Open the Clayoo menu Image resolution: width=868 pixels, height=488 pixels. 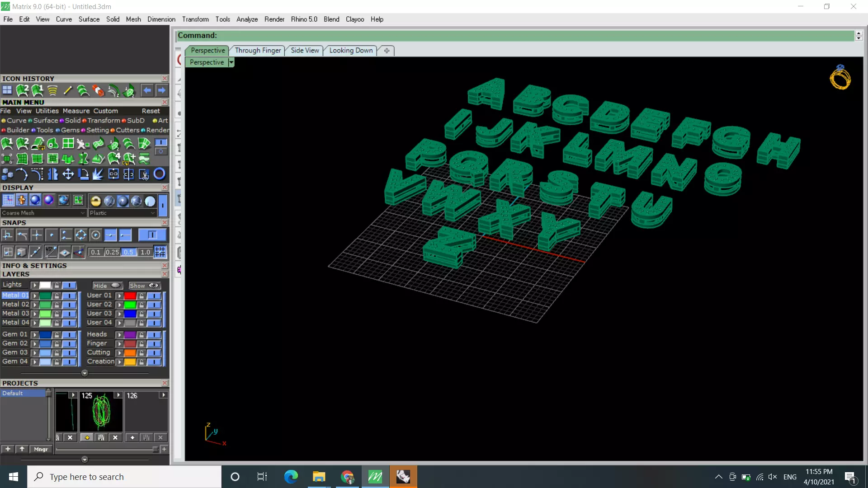point(355,19)
